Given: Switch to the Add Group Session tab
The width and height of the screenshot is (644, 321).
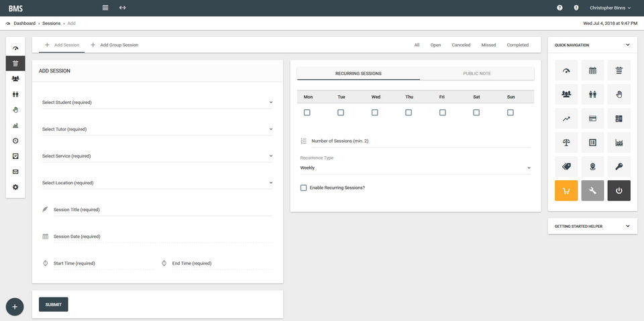Looking at the screenshot, I should pyautogui.click(x=115, y=45).
